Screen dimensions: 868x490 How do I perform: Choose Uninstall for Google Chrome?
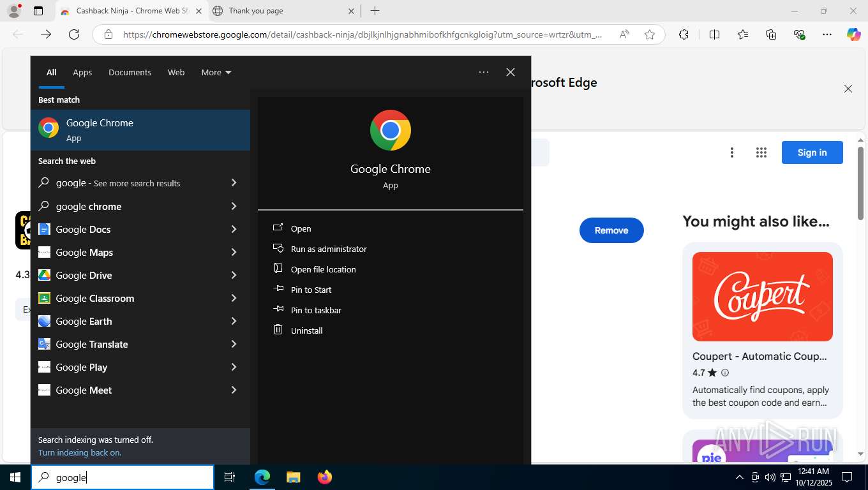306,330
